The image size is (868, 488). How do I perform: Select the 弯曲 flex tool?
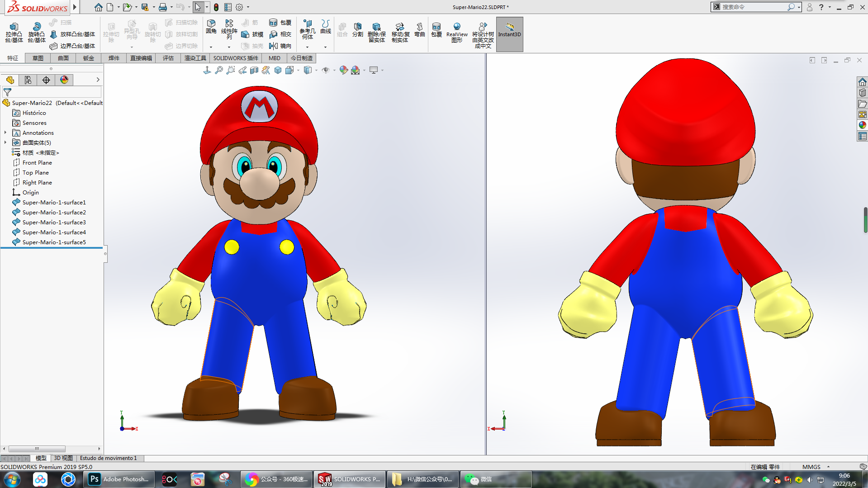coord(420,29)
